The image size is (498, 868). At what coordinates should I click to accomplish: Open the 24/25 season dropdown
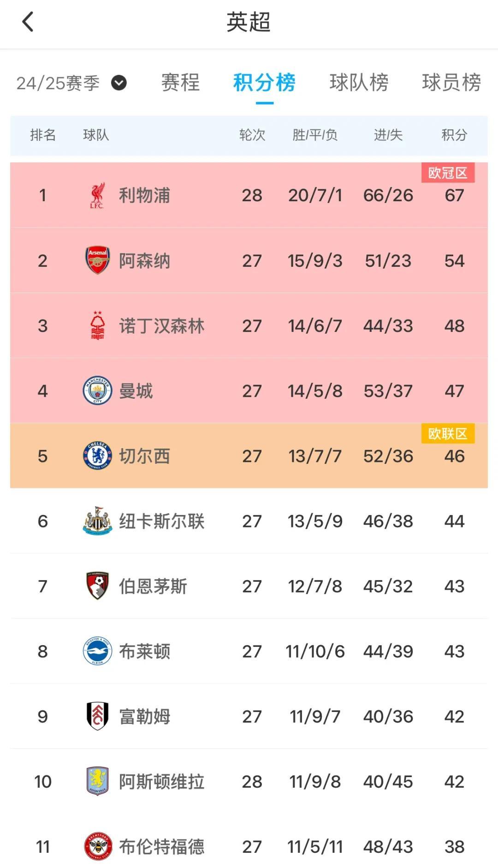119,83
